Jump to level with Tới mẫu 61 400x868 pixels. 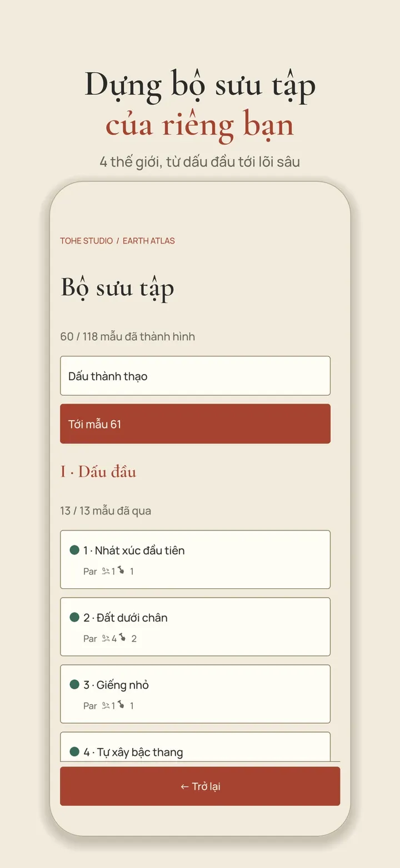pyautogui.click(x=195, y=423)
